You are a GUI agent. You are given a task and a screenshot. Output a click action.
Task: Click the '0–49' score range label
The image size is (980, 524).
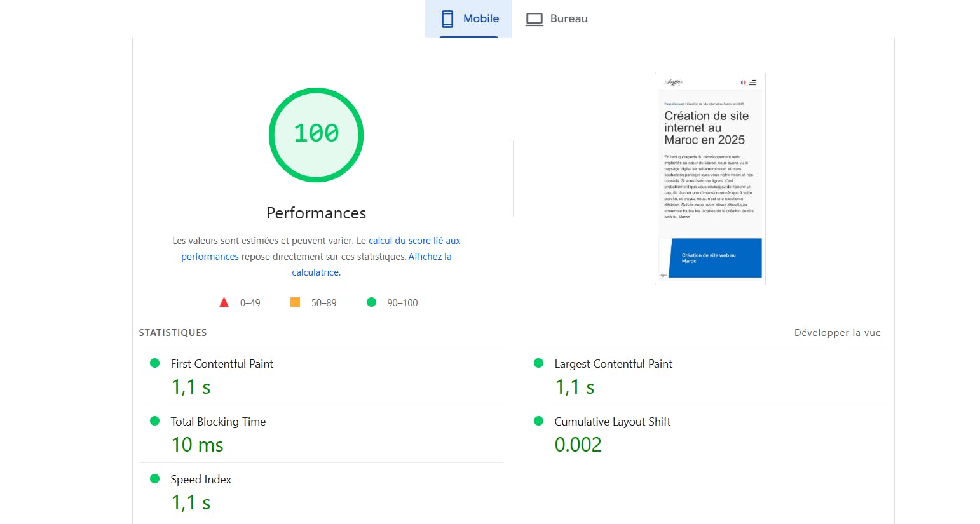(250, 303)
